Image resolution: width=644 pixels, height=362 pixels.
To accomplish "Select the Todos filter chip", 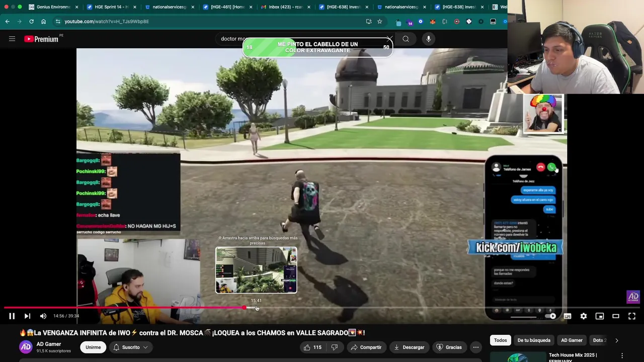I will click(x=500, y=340).
